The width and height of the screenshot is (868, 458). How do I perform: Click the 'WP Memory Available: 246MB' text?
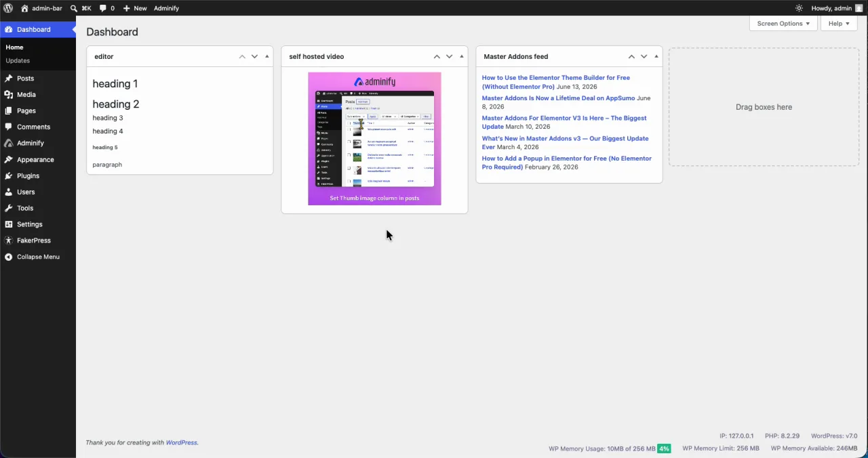coord(814,449)
